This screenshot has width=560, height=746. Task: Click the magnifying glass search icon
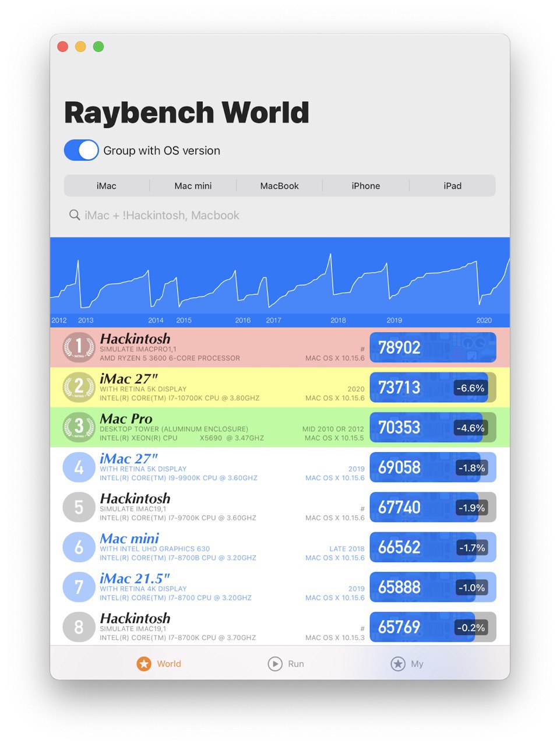point(75,215)
